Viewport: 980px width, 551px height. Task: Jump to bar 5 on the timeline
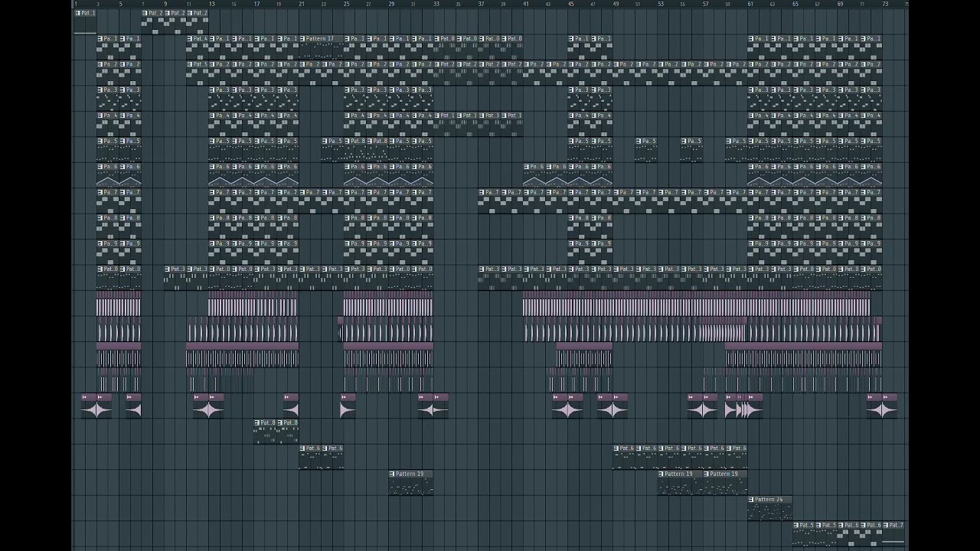(120, 4)
